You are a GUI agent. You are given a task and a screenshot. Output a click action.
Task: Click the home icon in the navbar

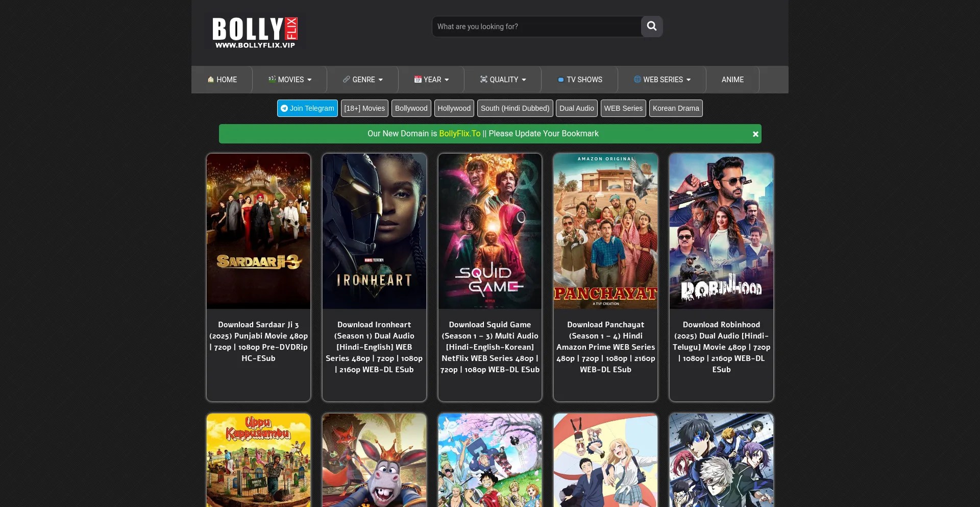pos(211,80)
